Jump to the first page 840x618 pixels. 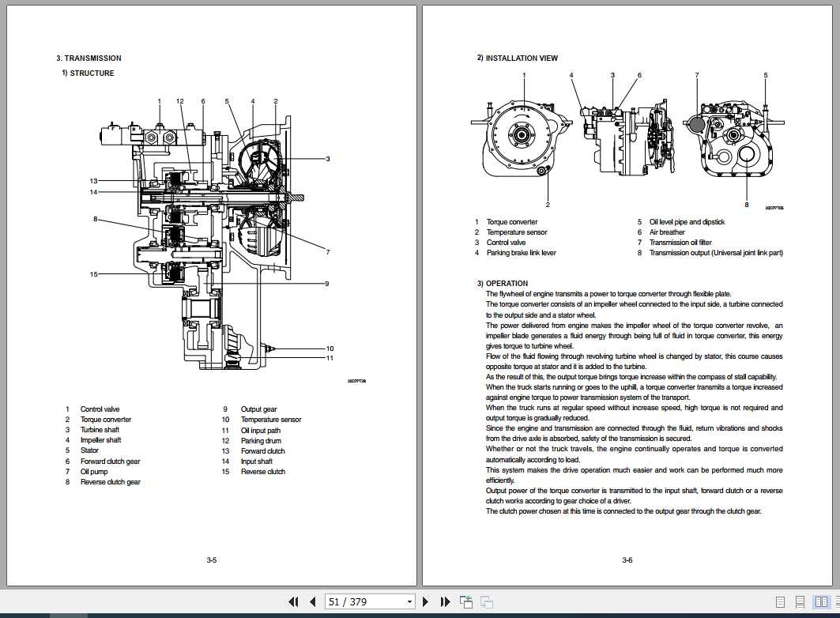tap(293, 601)
